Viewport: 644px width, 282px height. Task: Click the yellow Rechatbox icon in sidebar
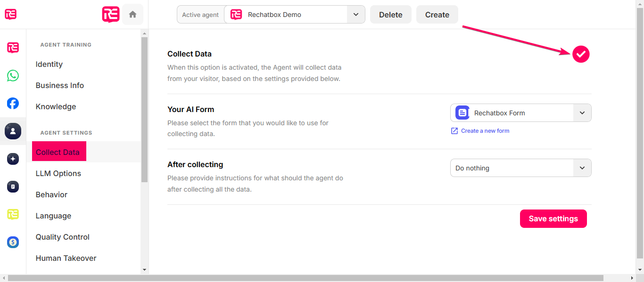[13, 215]
